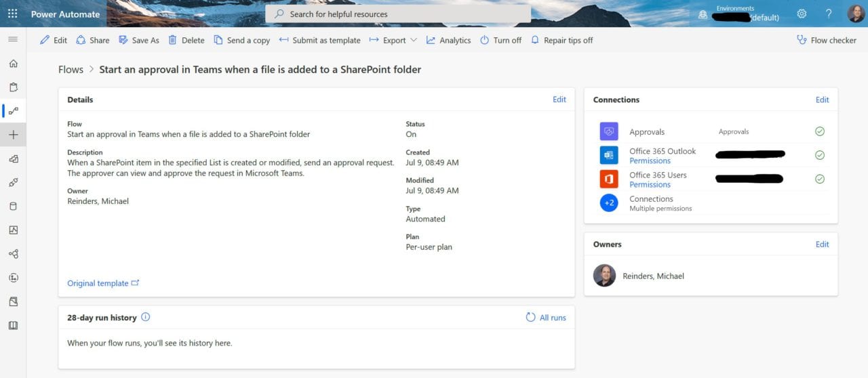Click the Office 365 Users connection icon

(x=609, y=179)
